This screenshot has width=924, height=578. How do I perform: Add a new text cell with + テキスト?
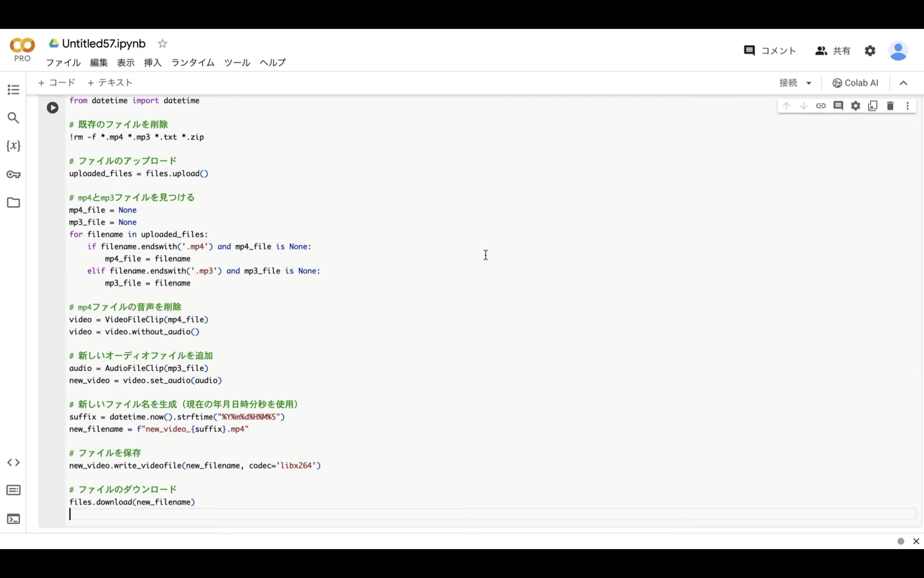[x=110, y=83]
